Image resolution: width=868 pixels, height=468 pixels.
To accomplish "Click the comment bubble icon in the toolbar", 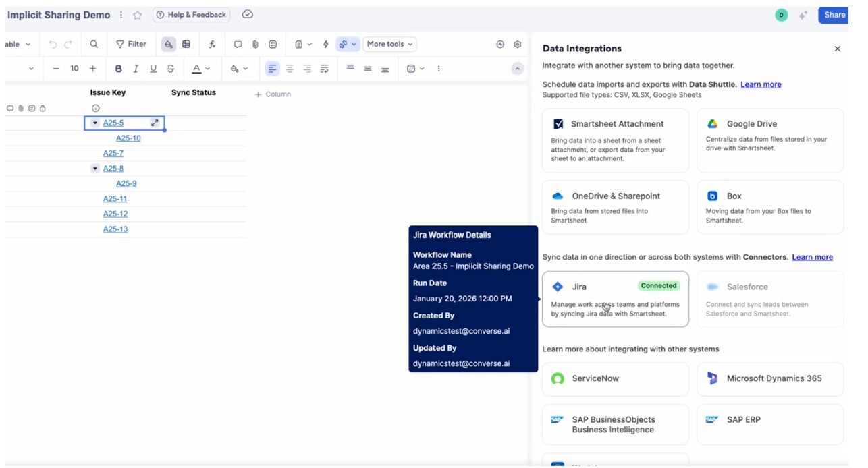I will tap(238, 44).
